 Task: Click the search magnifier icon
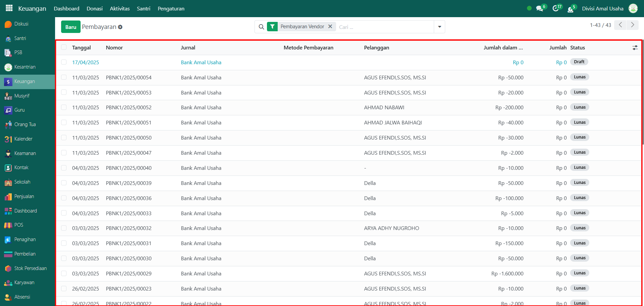click(x=261, y=27)
